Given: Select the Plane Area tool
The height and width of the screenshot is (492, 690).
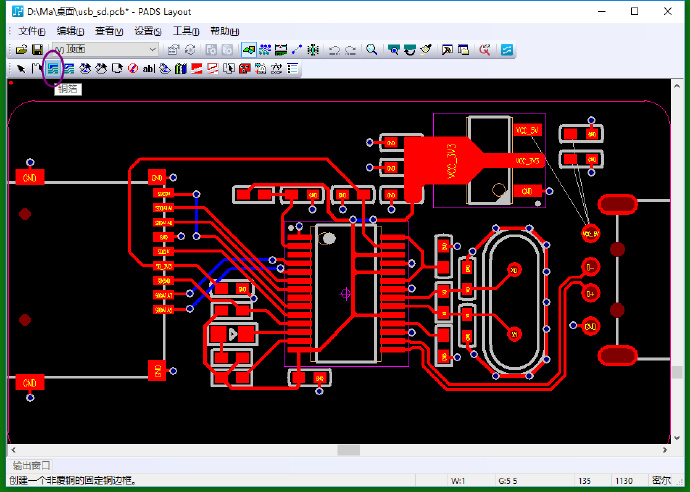Looking at the screenshot, I should click(x=197, y=69).
